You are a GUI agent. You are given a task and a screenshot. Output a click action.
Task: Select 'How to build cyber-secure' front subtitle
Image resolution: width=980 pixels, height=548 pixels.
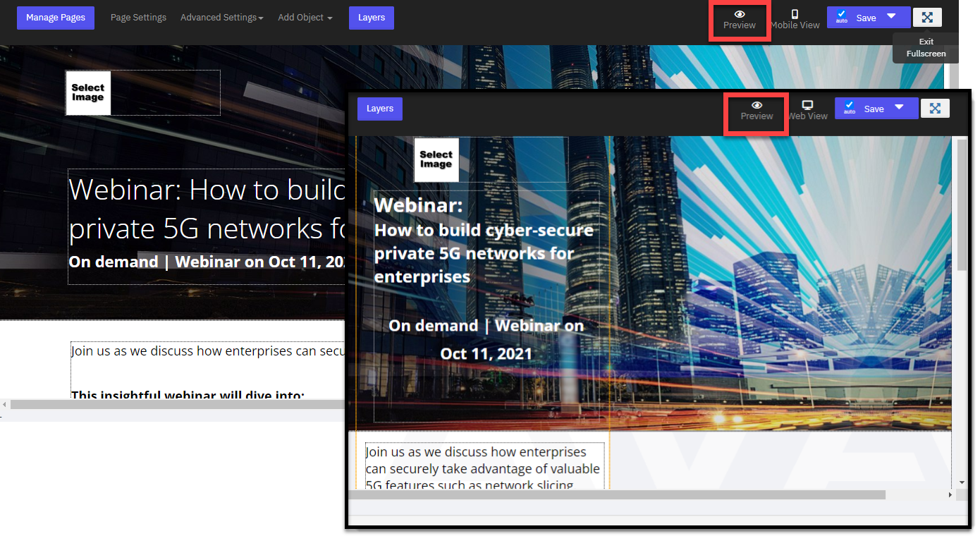click(484, 253)
